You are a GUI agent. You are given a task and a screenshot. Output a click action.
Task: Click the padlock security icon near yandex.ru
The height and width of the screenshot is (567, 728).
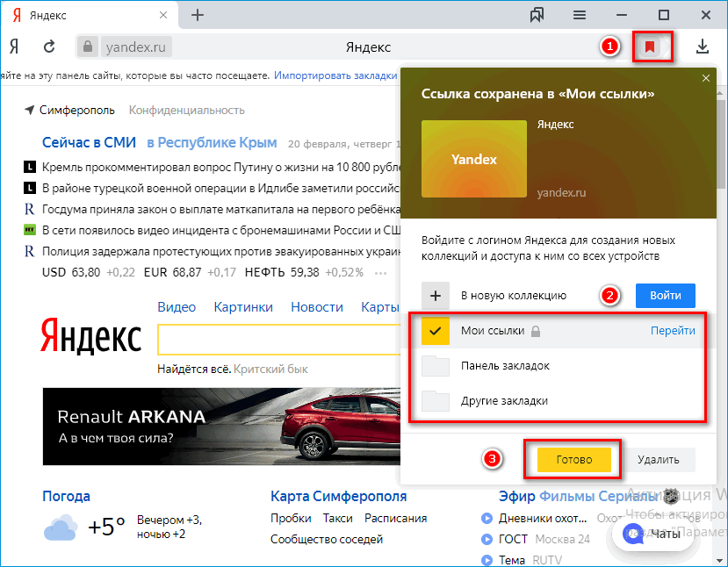pyautogui.click(x=88, y=47)
